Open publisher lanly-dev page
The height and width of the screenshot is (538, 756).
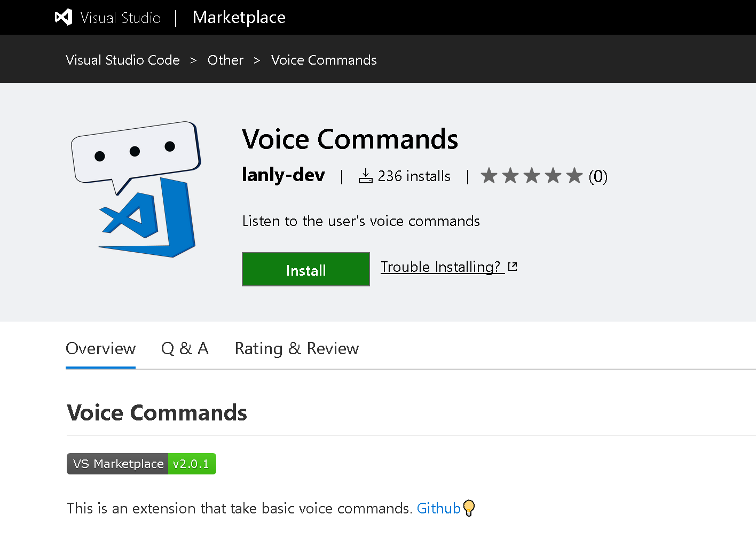pos(283,175)
